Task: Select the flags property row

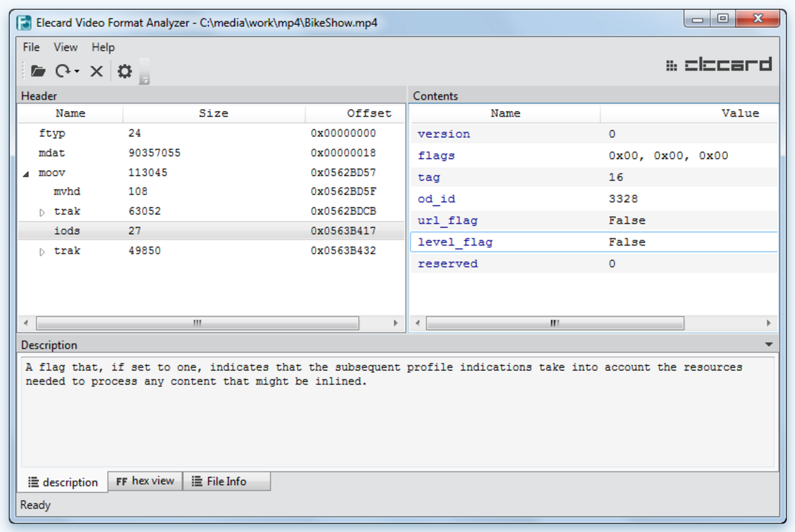Action: click(594, 155)
